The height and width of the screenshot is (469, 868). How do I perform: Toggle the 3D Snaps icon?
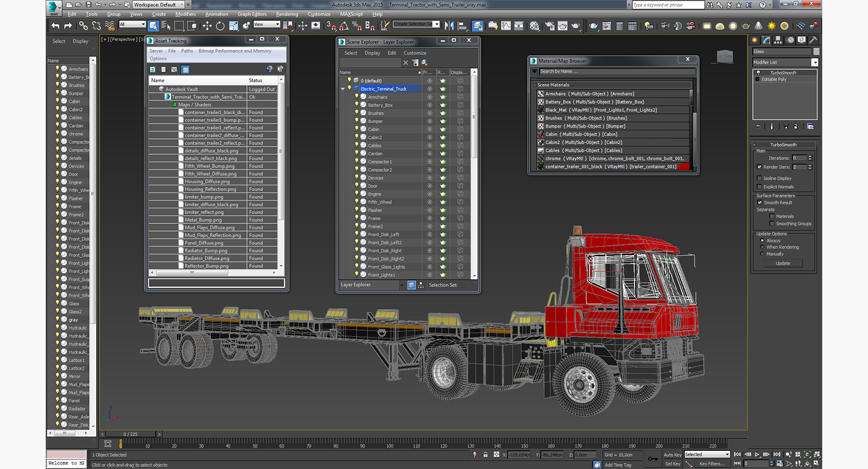331,26
